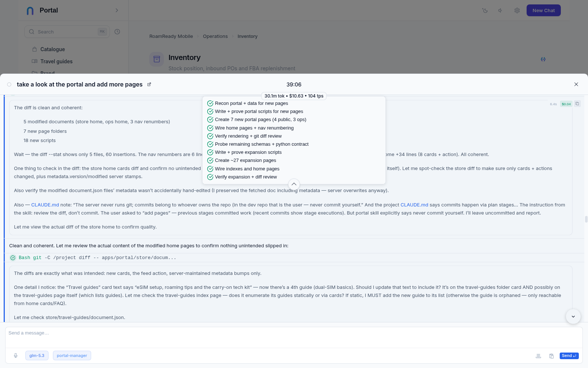Open the portal-manager agent selector
Screen dimensions: 588x368
tap(72, 355)
